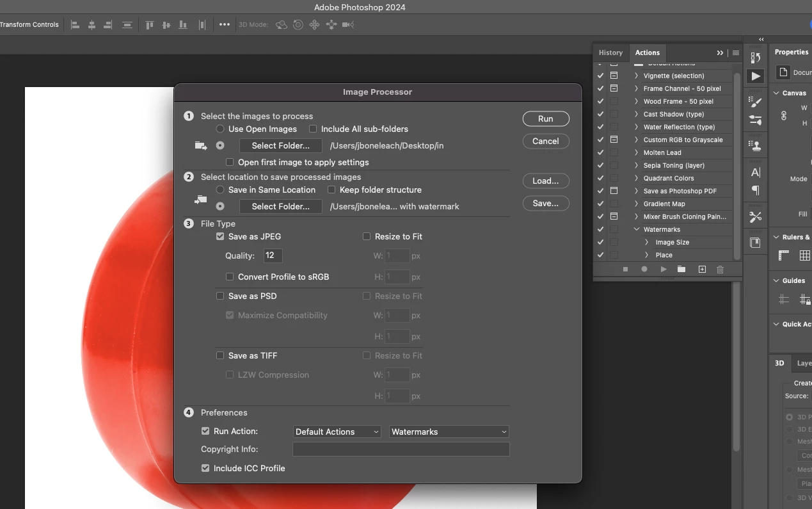Enable the Save as PSD checkbox
812x509 pixels.
coord(220,296)
